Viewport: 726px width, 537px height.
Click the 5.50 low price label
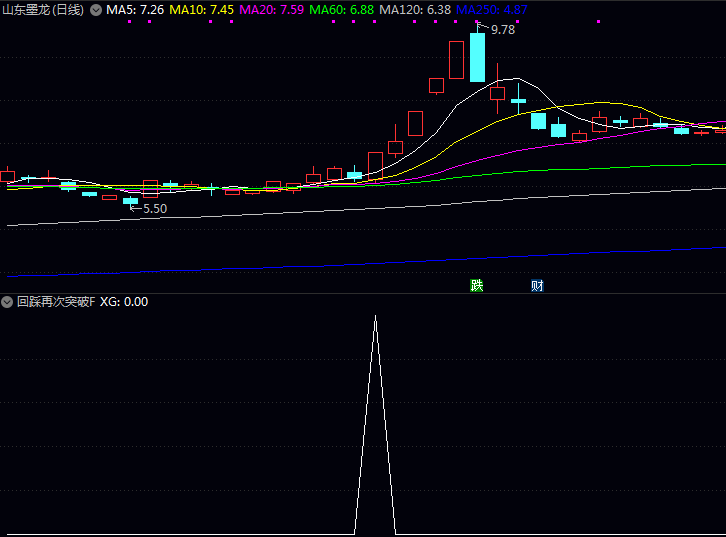coord(154,209)
